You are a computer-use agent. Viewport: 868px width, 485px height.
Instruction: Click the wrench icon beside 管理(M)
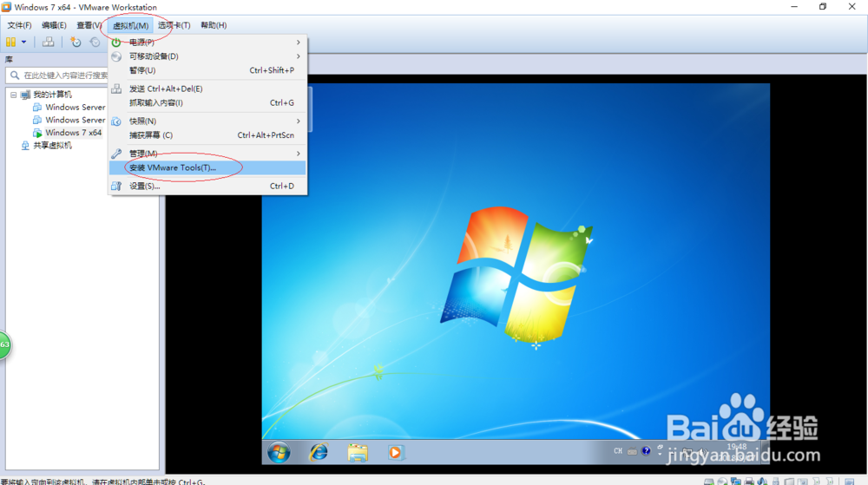click(116, 154)
